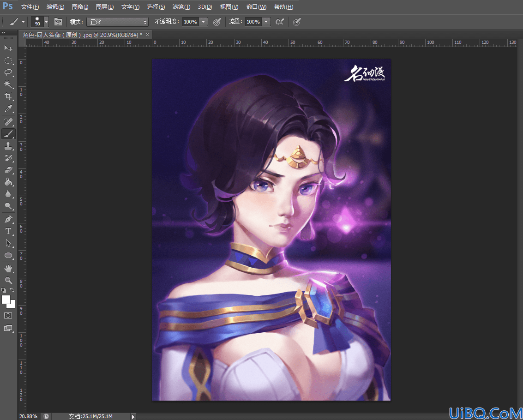Select the Hand tool

[x=8, y=269]
